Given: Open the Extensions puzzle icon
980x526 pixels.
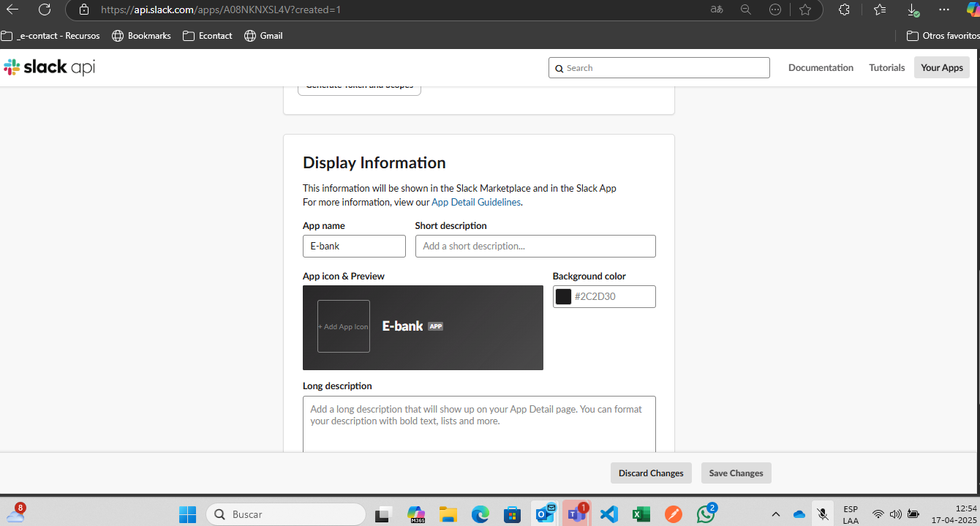Looking at the screenshot, I should tap(844, 10).
